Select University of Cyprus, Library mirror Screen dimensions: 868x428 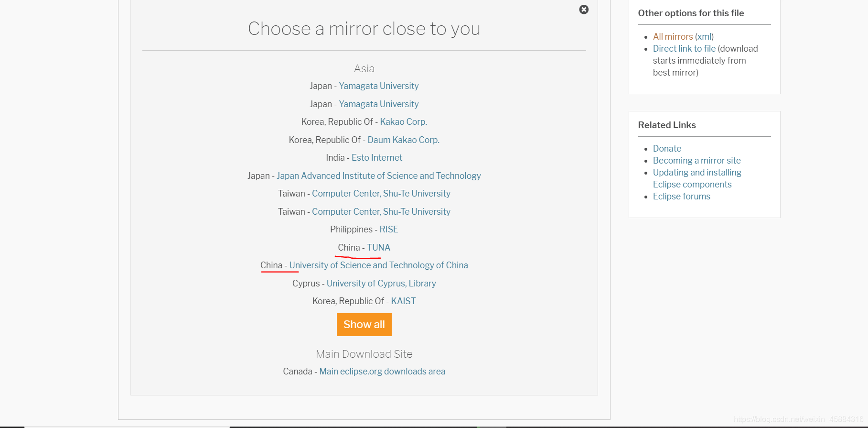381,284
